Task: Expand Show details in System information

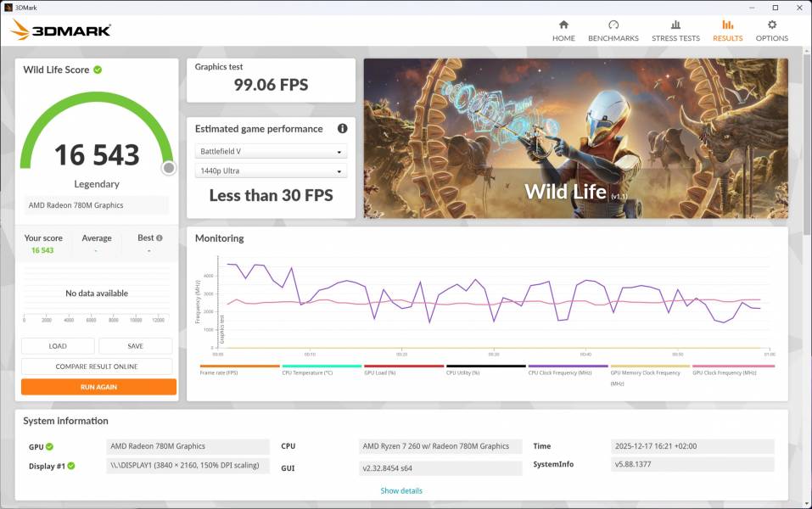Action: point(401,490)
